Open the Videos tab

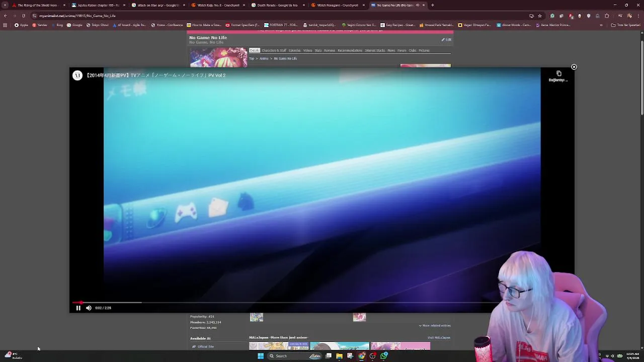(307, 50)
